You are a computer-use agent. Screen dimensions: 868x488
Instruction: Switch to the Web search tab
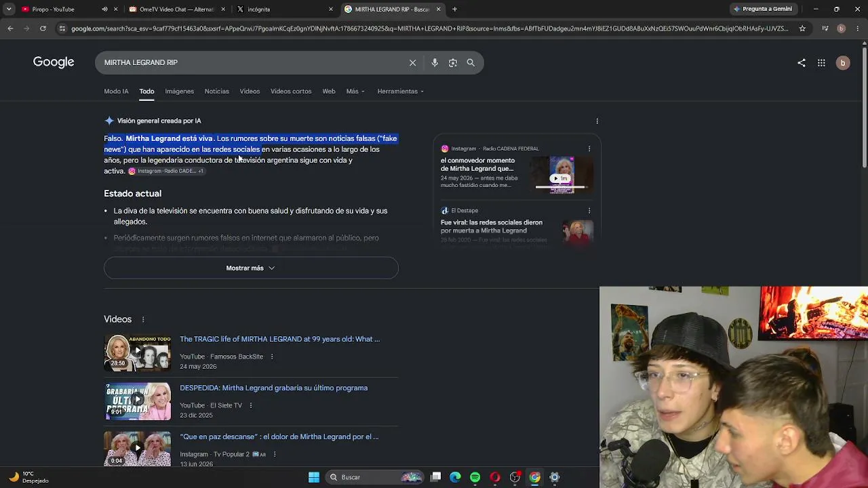tap(329, 91)
